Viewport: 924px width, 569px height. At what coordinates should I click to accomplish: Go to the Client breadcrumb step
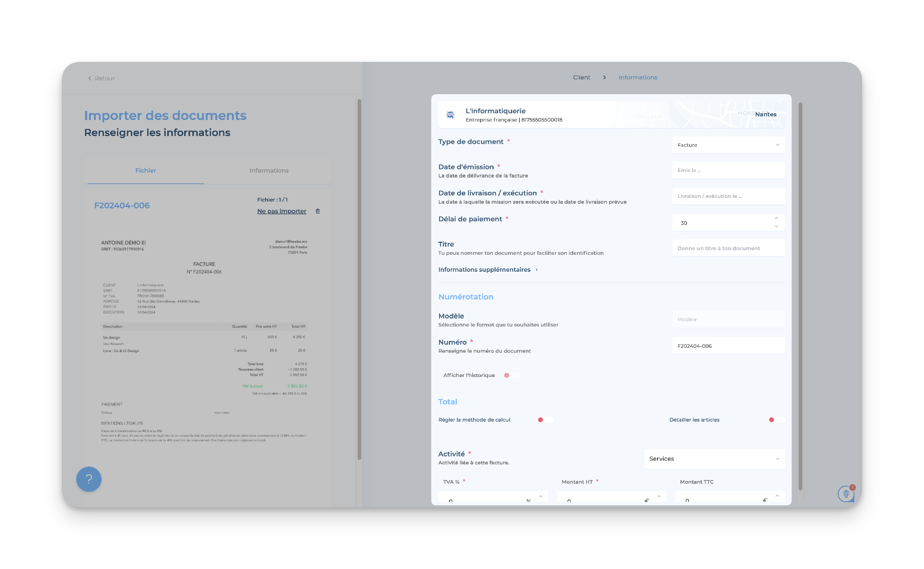pyautogui.click(x=582, y=78)
